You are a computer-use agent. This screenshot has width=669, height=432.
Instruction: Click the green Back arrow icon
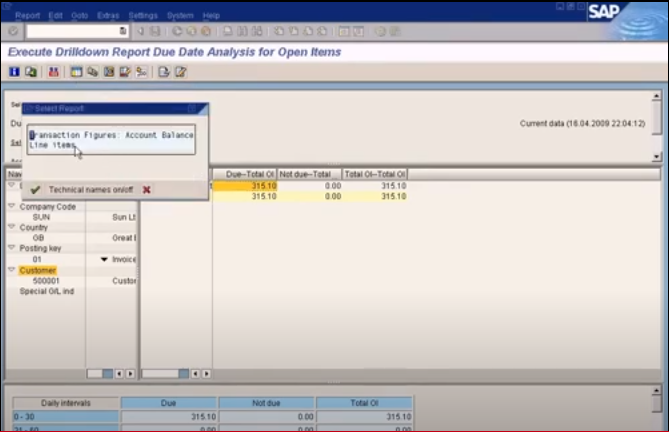[177, 31]
